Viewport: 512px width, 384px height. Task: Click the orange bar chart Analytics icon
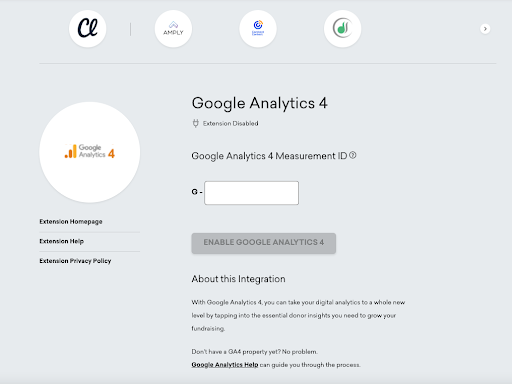click(71, 151)
